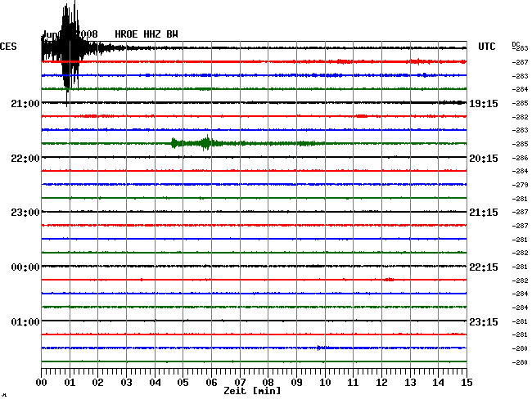Click minute tick label 15
Viewport: 532px width, 404px height.
coord(467,383)
